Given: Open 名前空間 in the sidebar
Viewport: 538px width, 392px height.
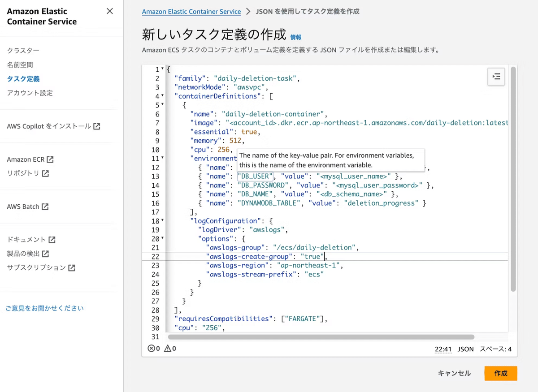Looking at the screenshot, I should (20, 65).
